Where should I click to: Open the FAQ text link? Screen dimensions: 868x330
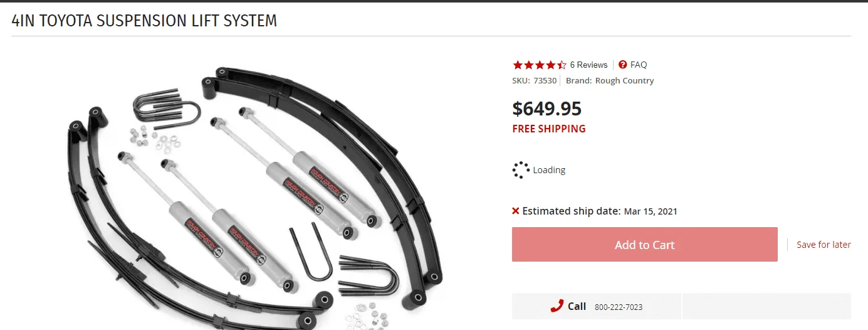[639, 65]
